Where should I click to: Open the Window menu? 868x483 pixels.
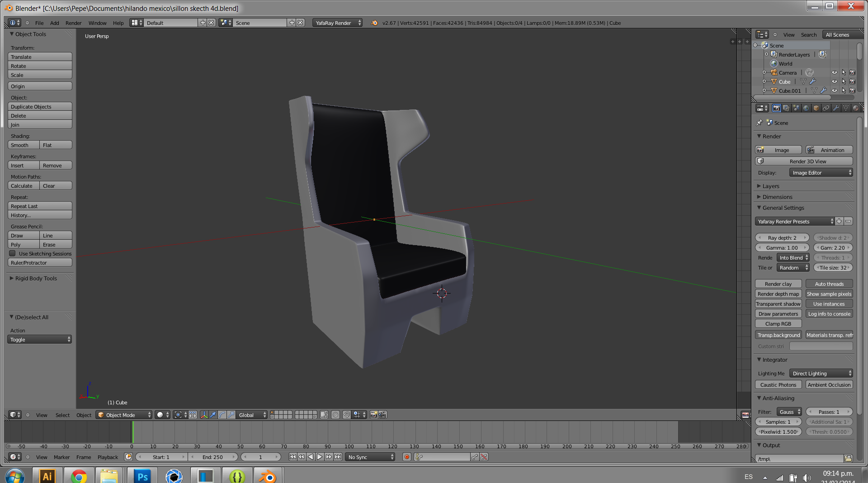[97, 23]
